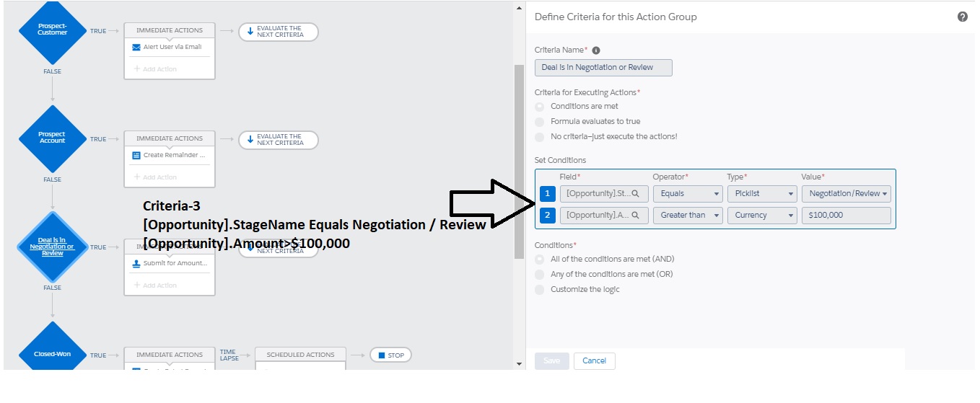The height and width of the screenshot is (403, 980).
Task: Select the 'Formula evaluates to true' option
Action: click(x=540, y=122)
